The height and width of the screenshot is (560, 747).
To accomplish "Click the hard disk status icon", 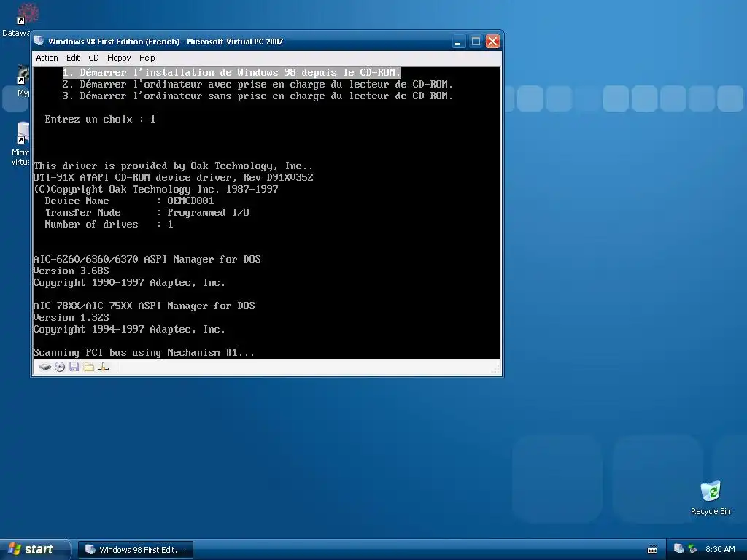I will 44,367.
